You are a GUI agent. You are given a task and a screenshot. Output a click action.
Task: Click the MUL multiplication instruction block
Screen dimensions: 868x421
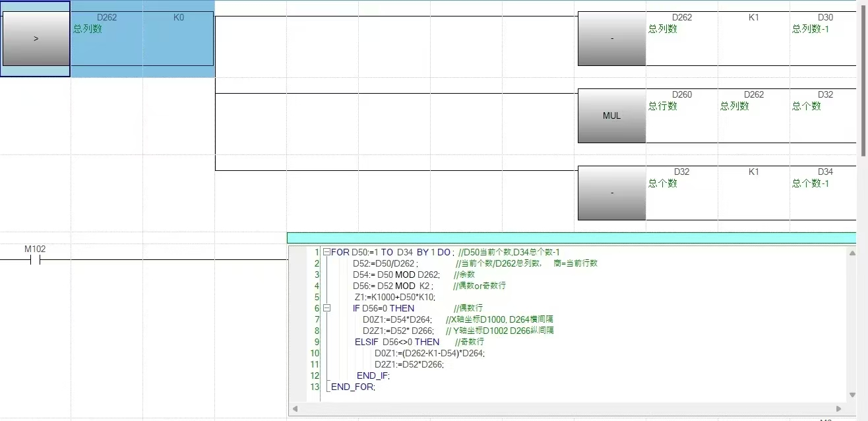coord(611,115)
